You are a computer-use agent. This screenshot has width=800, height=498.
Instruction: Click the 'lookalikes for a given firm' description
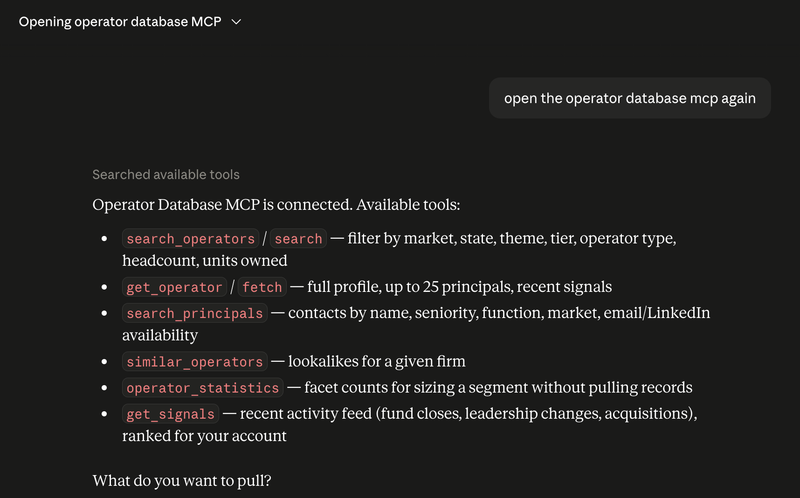pyautogui.click(x=377, y=361)
